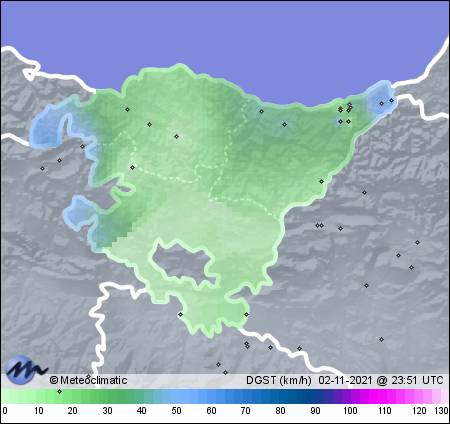The image size is (450, 424).
Task: Click the 100 value on the scale
Action: [x=350, y=410]
